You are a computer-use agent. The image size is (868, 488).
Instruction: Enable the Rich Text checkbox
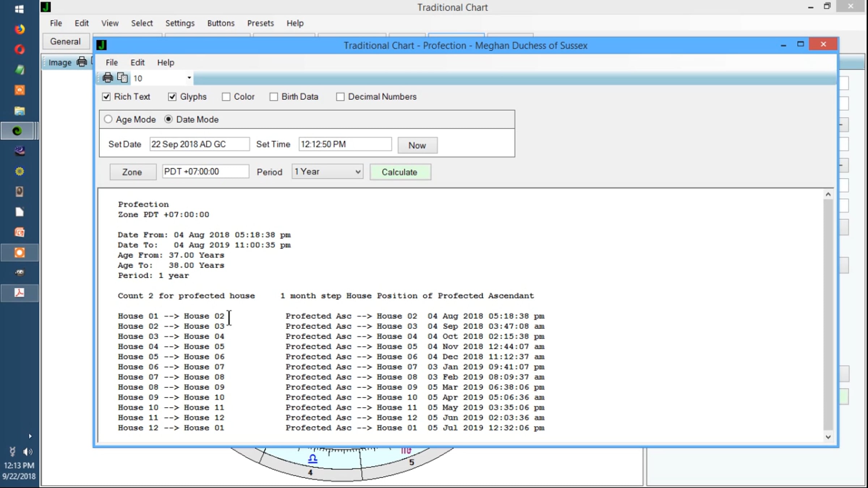click(106, 97)
